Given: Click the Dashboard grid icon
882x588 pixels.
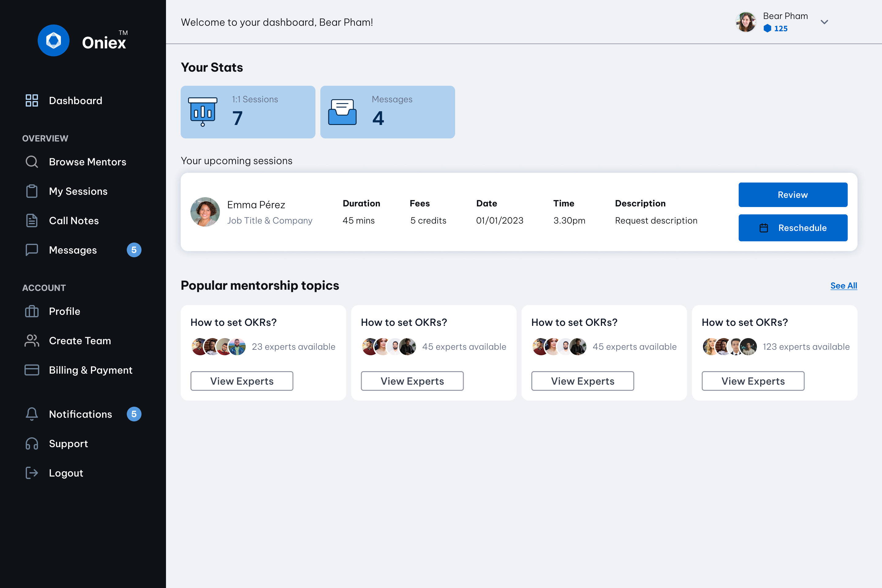Looking at the screenshot, I should [32, 100].
